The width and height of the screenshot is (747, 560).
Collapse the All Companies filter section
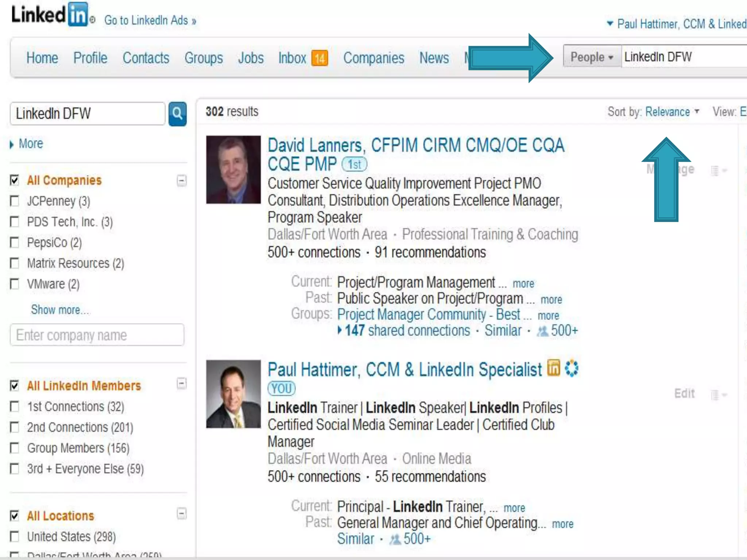pyautogui.click(x=181, y=180)
